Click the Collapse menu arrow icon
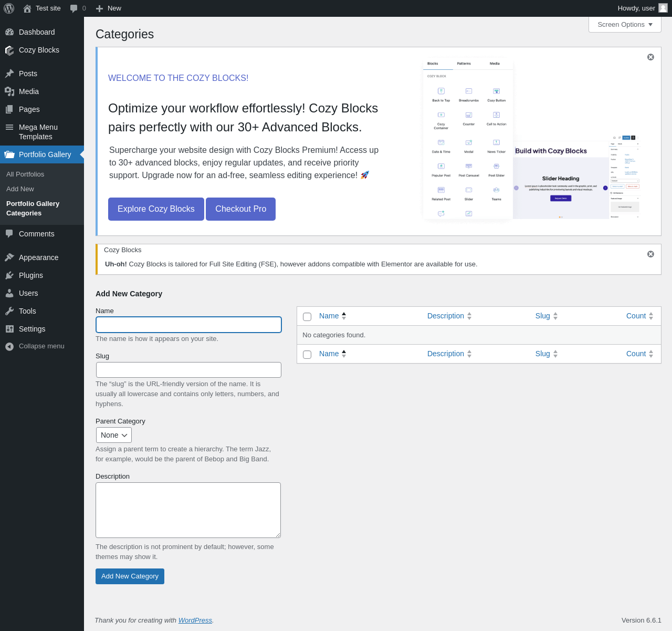Screen dimensions: 672x631 pyautogui.click(x=9, y=346)
